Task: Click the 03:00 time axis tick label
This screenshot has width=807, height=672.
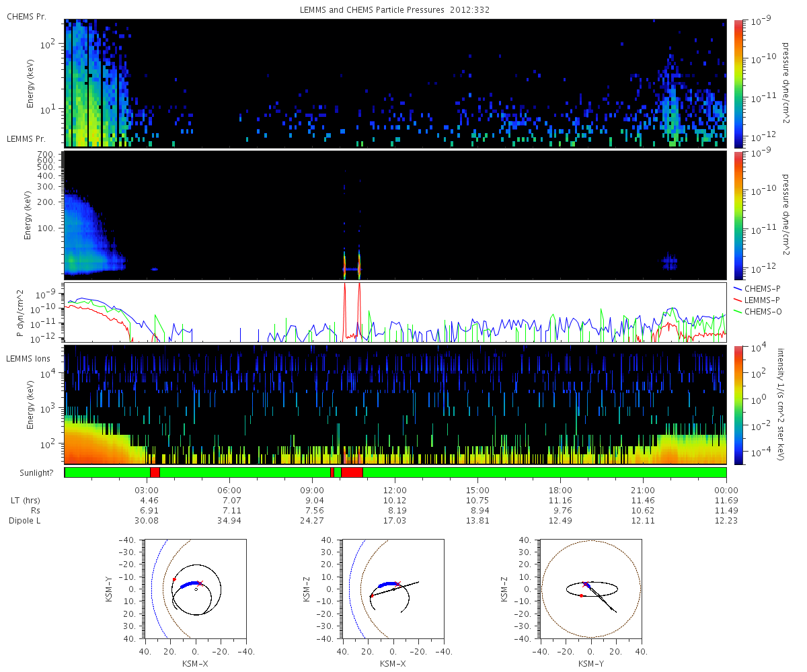Action: [x=147, y=490]
